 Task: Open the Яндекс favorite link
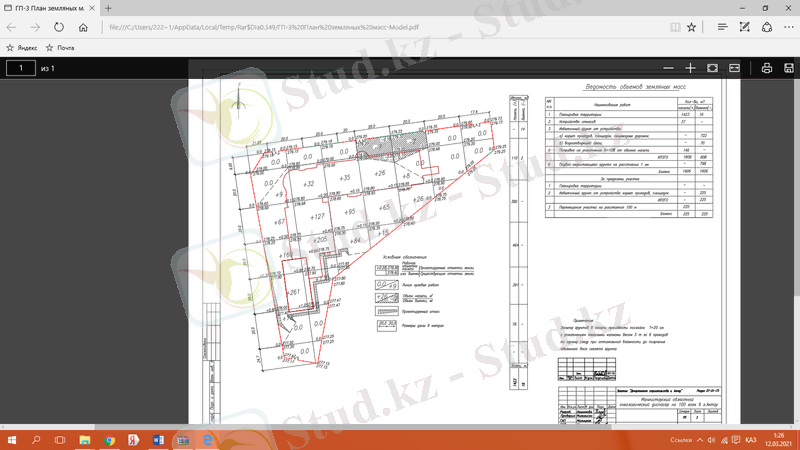click(22, 47)
